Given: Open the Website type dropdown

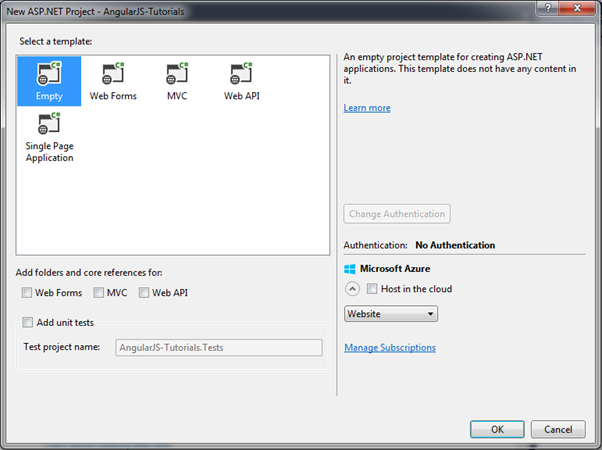Looking at the screenshot, I should coord(390,314).
